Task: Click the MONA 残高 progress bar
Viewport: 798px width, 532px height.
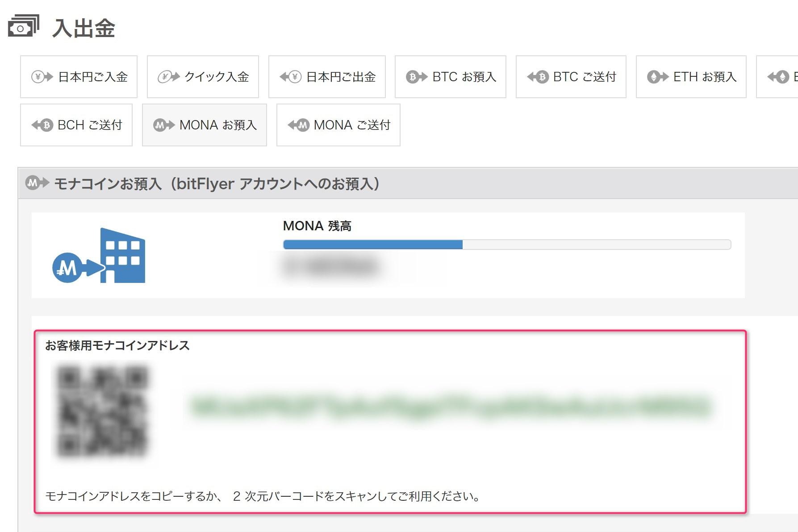Action: [x=506, y=245]
